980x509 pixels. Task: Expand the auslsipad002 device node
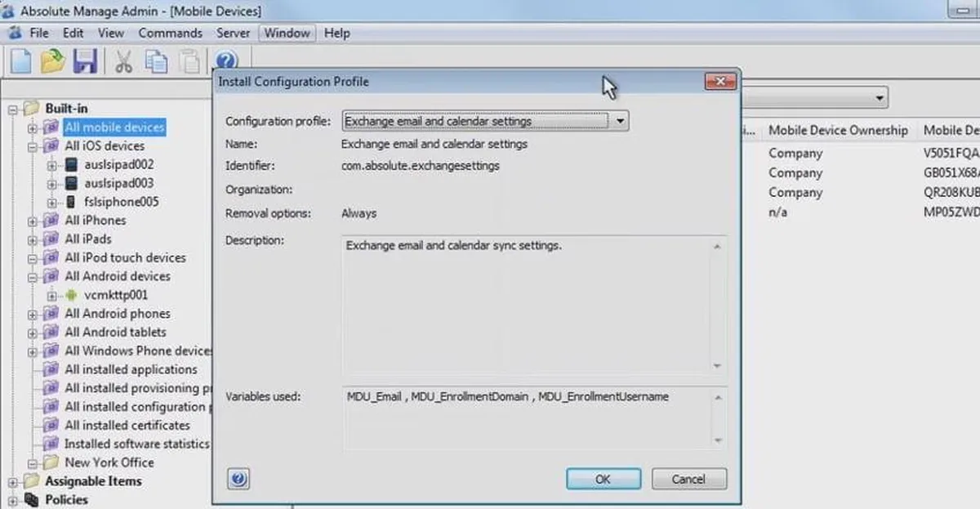pos(53,165)
